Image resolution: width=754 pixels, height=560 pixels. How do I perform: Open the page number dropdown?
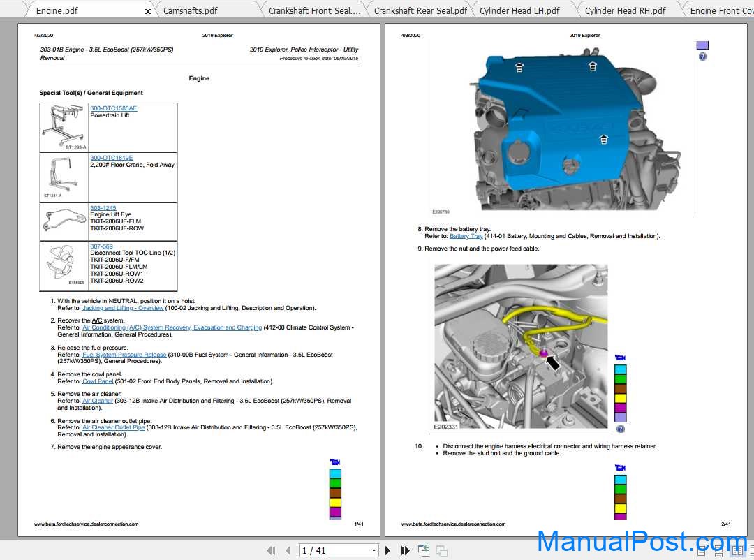(x=373, y=550)
